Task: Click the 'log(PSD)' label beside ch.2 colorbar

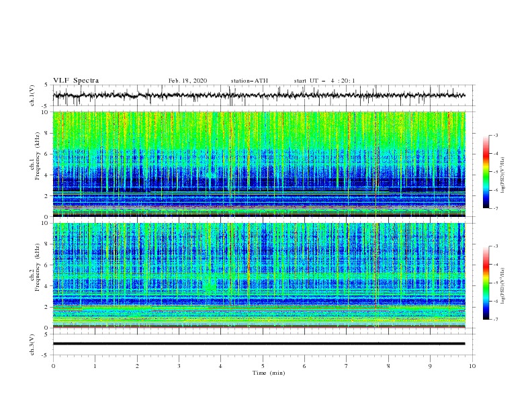Action: [502, 285]
